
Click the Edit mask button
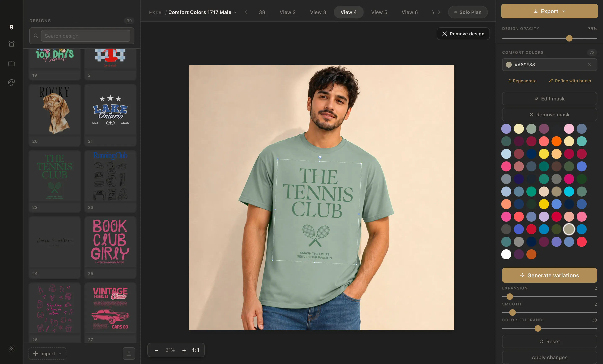pos(549,99)
